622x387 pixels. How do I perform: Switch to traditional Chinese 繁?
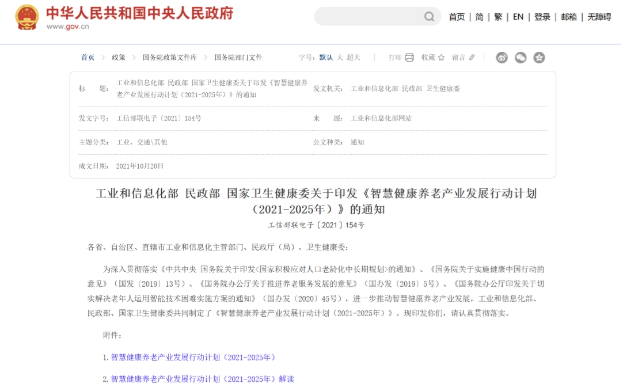(x=498, y=17)
